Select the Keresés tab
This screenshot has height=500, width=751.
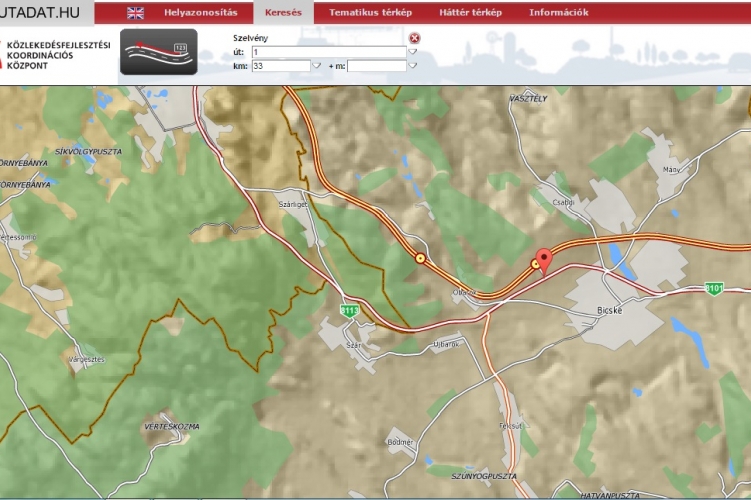(x=283, y=13)
